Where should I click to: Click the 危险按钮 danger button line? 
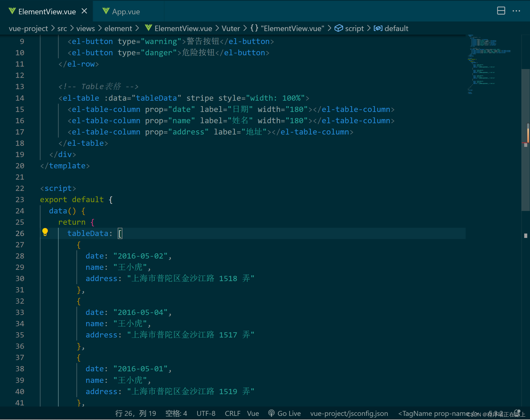click(x=168, y=53)
